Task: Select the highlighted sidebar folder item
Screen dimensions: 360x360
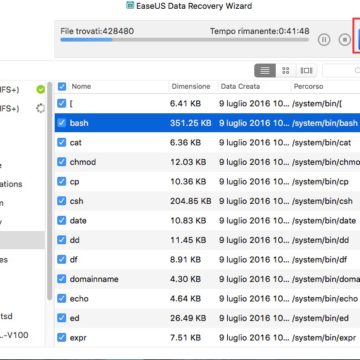Action: pos(22,240)
